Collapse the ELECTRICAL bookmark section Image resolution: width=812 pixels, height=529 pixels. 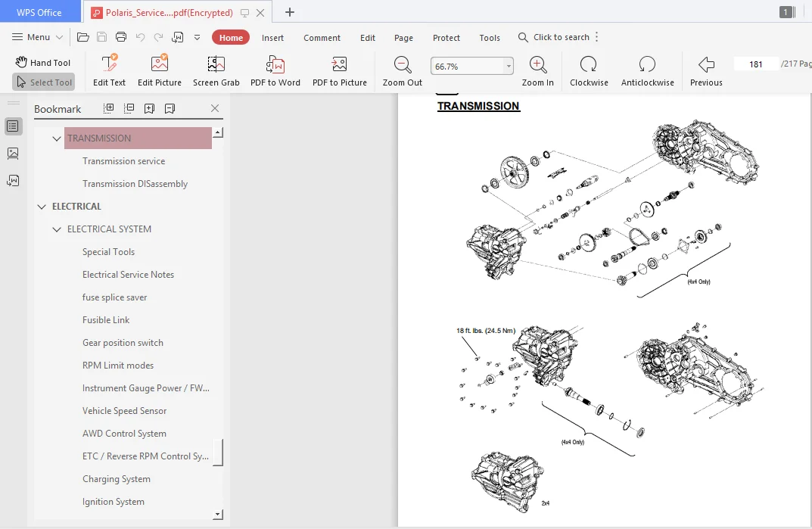(42, 207)
